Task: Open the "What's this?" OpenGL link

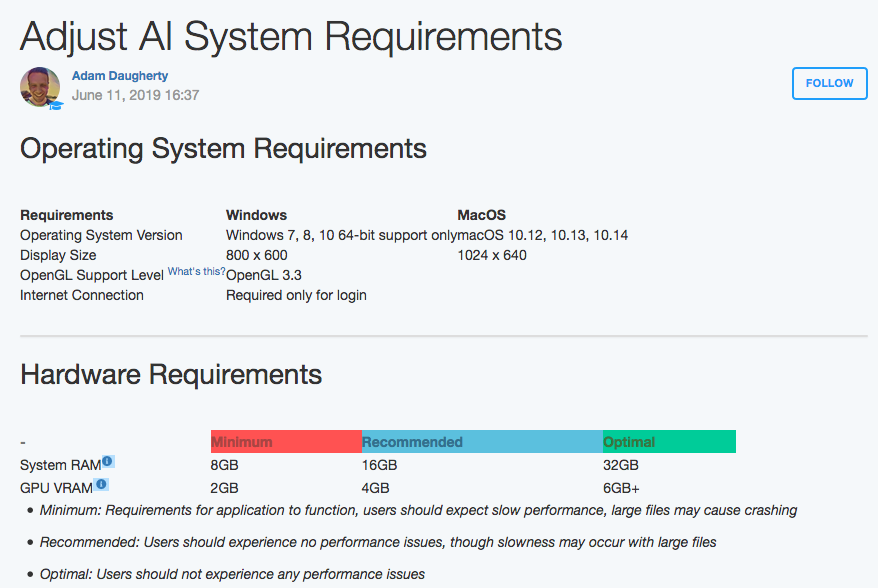Action: 196,272
